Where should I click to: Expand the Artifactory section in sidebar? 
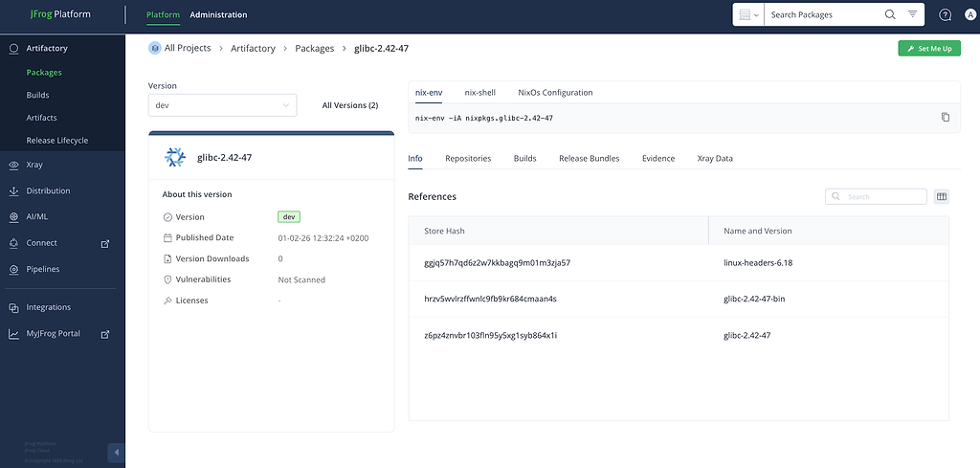coord(47,48)
